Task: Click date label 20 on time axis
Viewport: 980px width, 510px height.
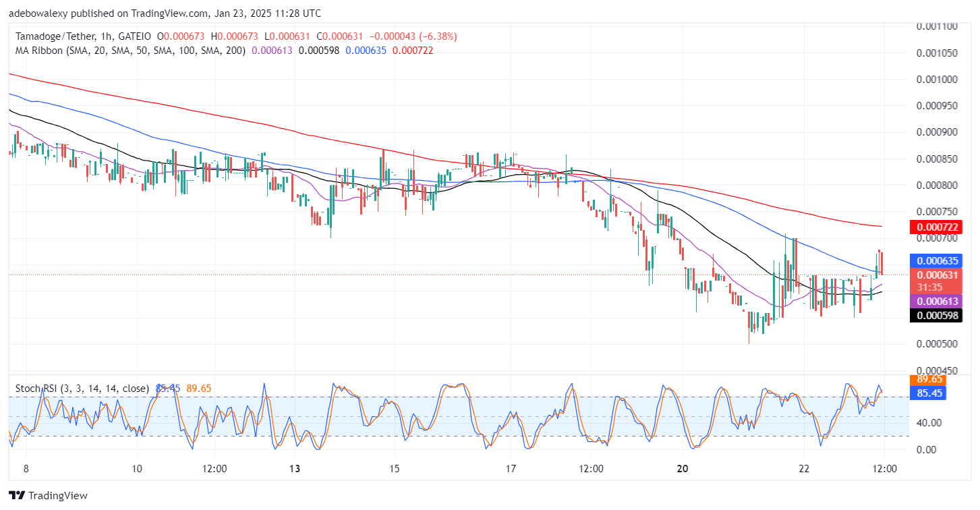Action: 682,469
